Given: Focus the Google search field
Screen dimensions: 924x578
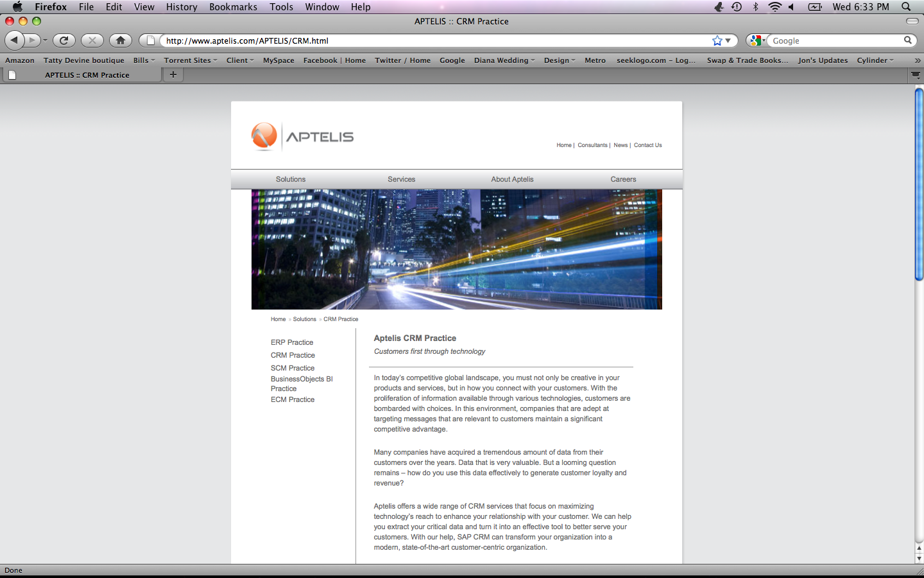Looking at the screenshot, I should [836, 40].
